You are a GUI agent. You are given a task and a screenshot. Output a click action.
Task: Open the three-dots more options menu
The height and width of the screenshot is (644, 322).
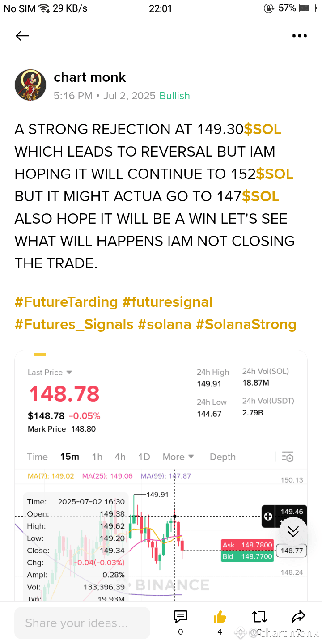(299, 36)
